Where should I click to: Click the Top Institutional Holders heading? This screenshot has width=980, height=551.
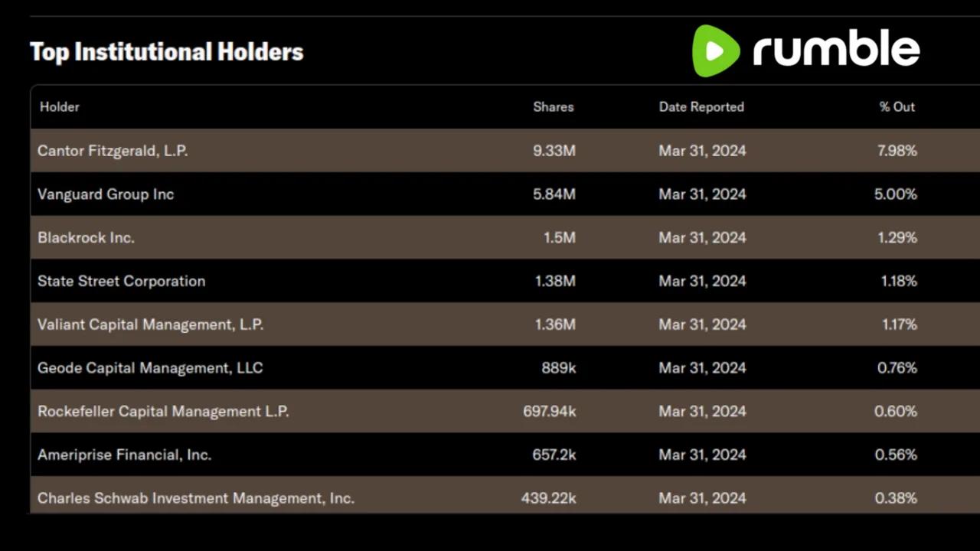point(166,52)
